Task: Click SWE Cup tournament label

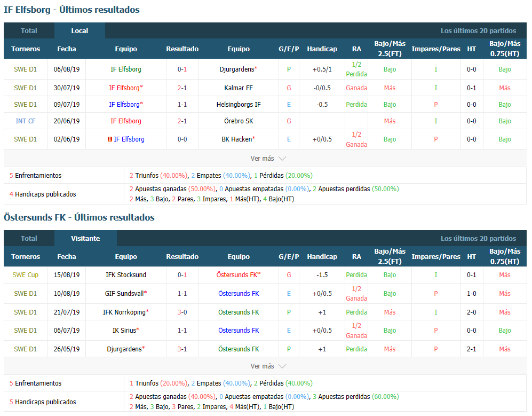Action: coord(26,274)
